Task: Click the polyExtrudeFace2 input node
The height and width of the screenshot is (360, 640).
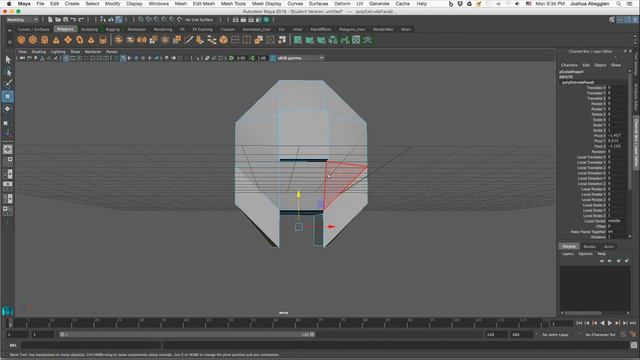Action: tap(578, 82)
